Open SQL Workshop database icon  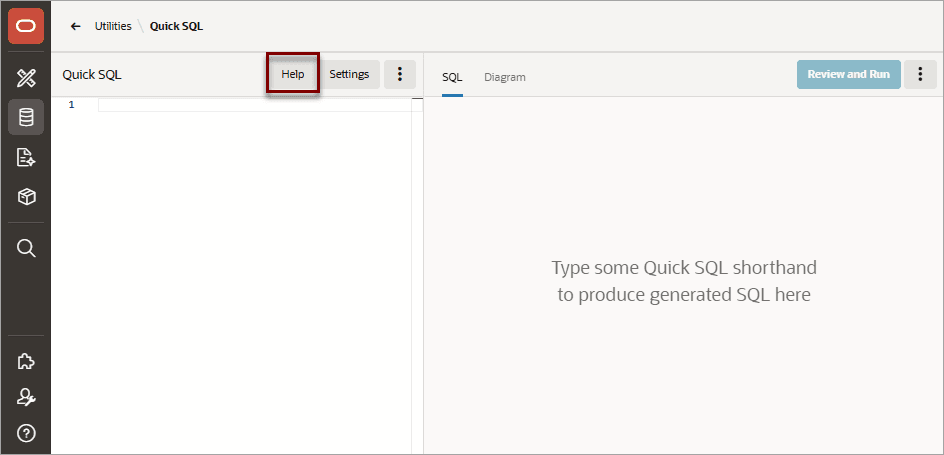tap(26, 117)
